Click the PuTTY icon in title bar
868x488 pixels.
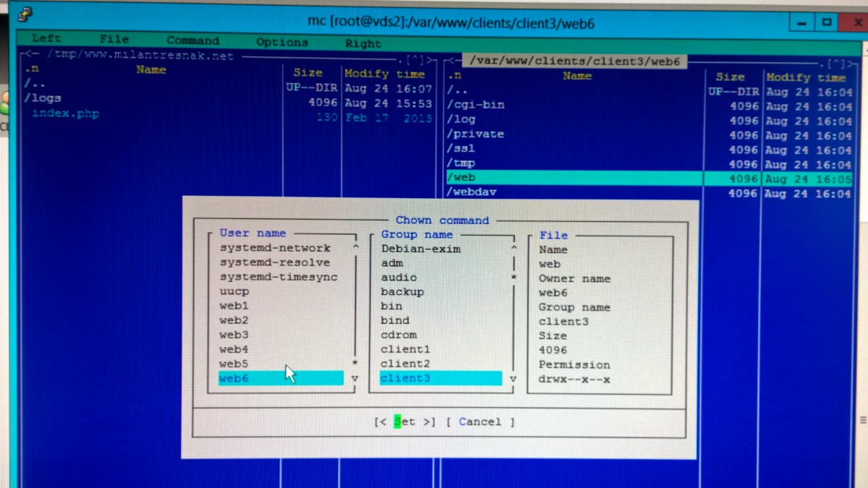point(27,16)
